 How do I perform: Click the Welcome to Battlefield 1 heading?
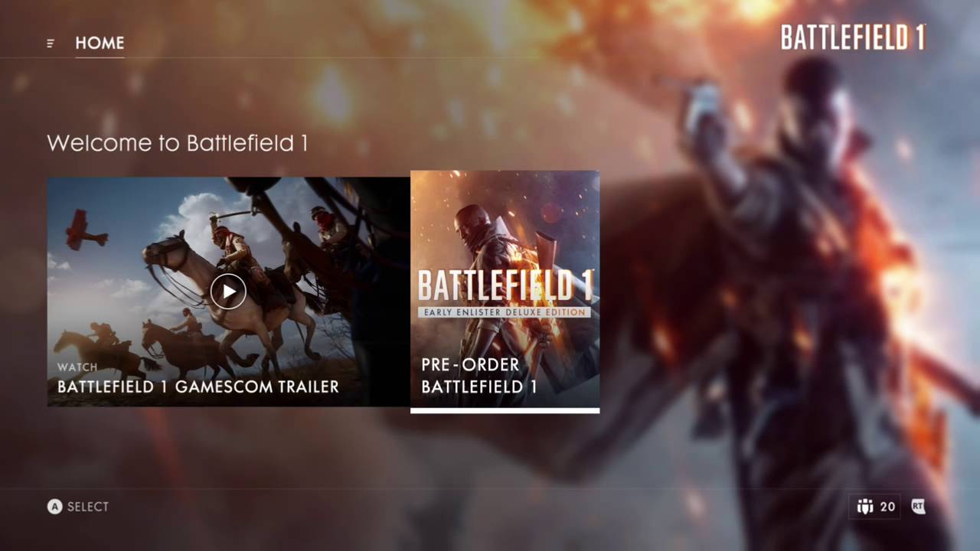tap(177, 143)
